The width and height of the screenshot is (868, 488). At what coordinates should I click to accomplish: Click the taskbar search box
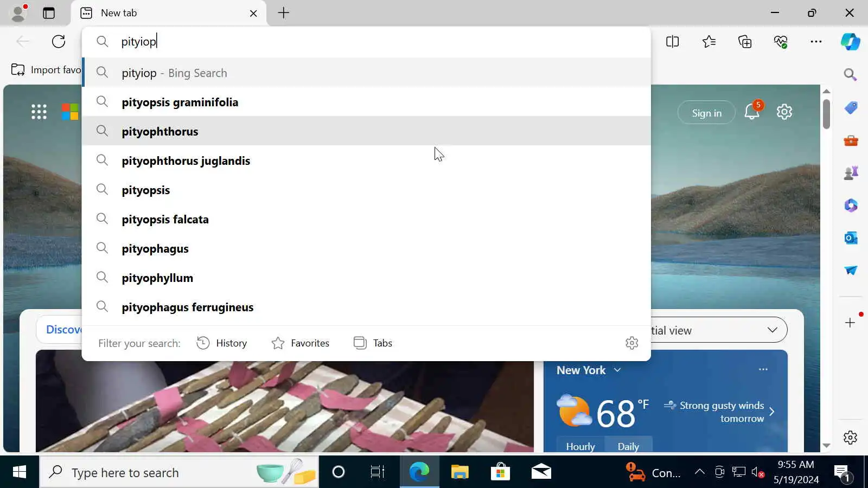pyautogui.click(x=179, y=472)
